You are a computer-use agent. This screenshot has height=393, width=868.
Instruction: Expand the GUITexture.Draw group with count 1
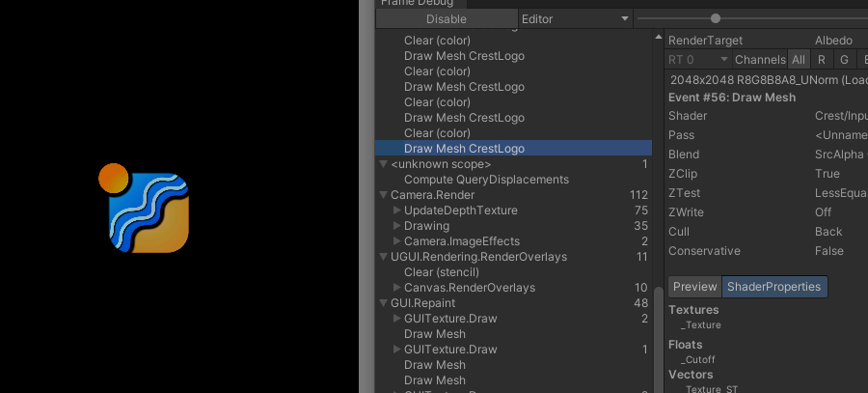click(x=396, y=350)
